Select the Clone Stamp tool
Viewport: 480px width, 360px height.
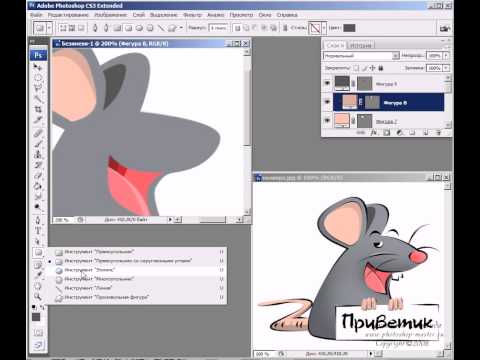click(x=38, y=154)
